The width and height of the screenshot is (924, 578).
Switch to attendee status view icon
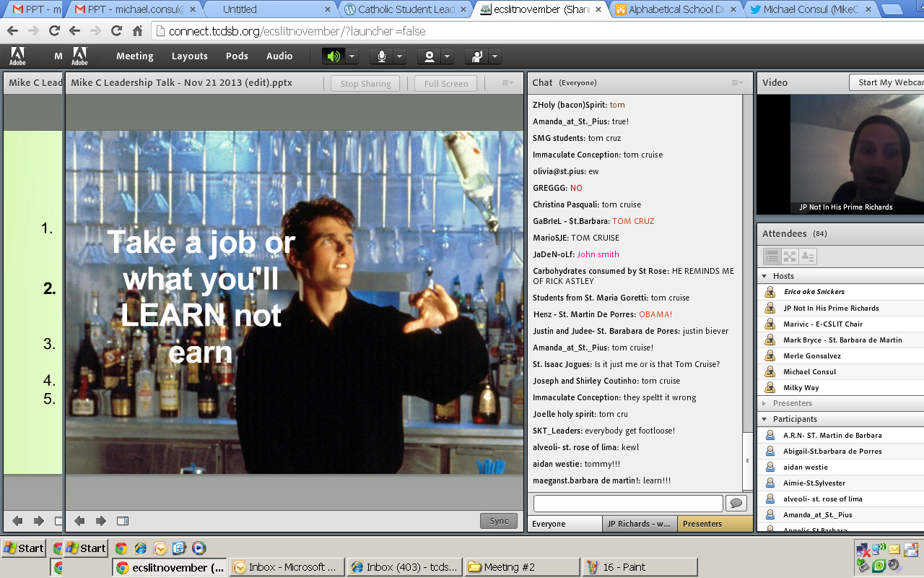[808, 256]
